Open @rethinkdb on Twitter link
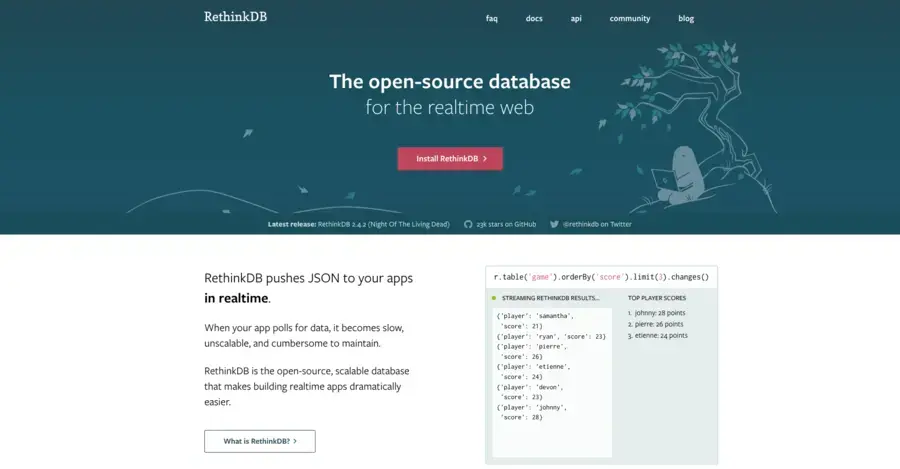 (597, 224)
